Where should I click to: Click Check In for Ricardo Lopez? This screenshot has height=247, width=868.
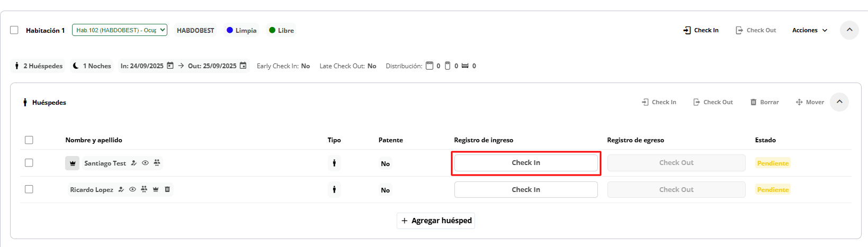click(x=526, y=189)
